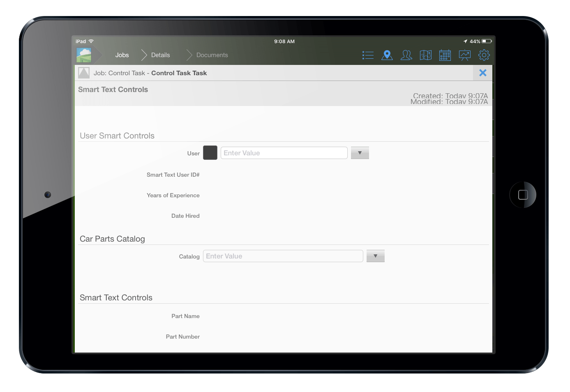This screenshot has height=392, width=570.
Task: Open the Catalog field dropdown arrow
Action: pyautogui.click(x=375, y=256)
